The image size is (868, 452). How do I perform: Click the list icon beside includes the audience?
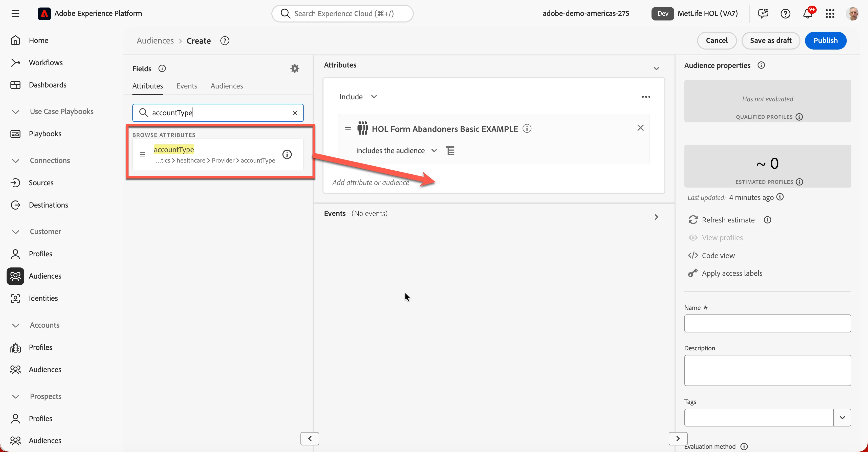click(450, 151)
